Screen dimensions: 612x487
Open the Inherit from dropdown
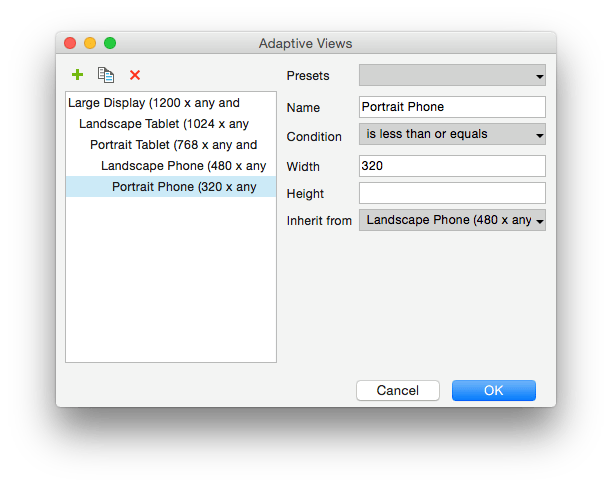[452, 220]
